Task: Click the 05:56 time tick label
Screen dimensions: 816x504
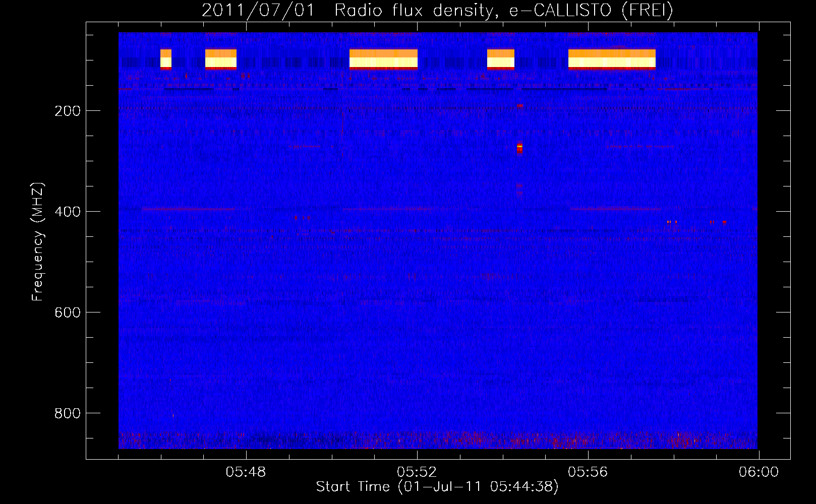Action: [x=588, y=472]
